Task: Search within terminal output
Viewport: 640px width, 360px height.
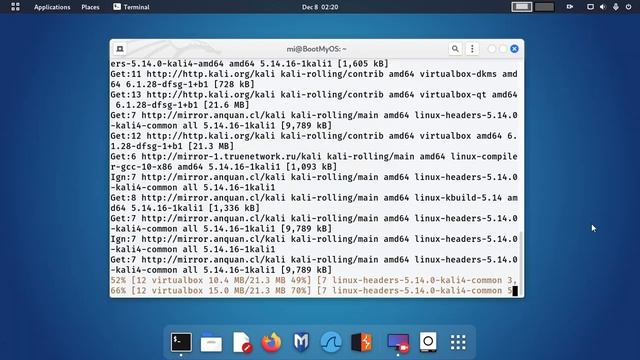Action: 455,49
